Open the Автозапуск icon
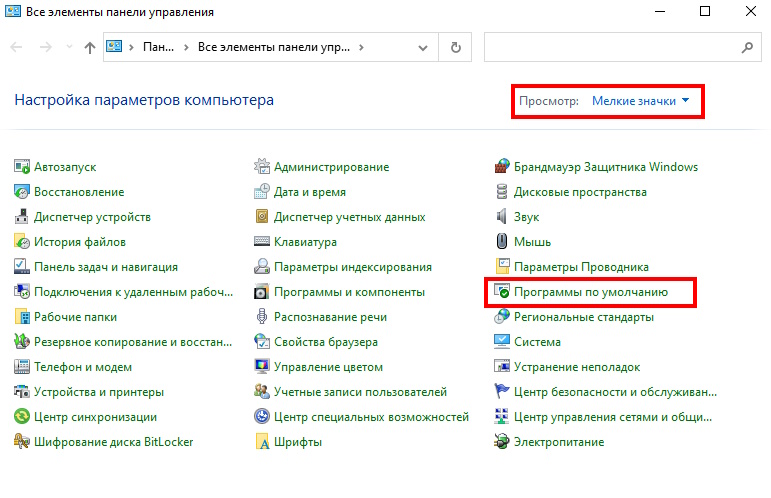This screenshot has width=771, height=498. coord(22,167)
